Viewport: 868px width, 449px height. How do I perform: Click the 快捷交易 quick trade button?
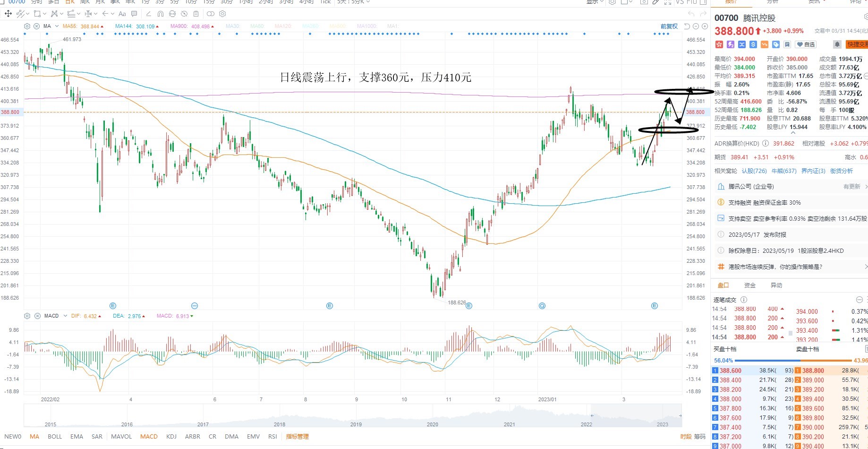(857, 44)
